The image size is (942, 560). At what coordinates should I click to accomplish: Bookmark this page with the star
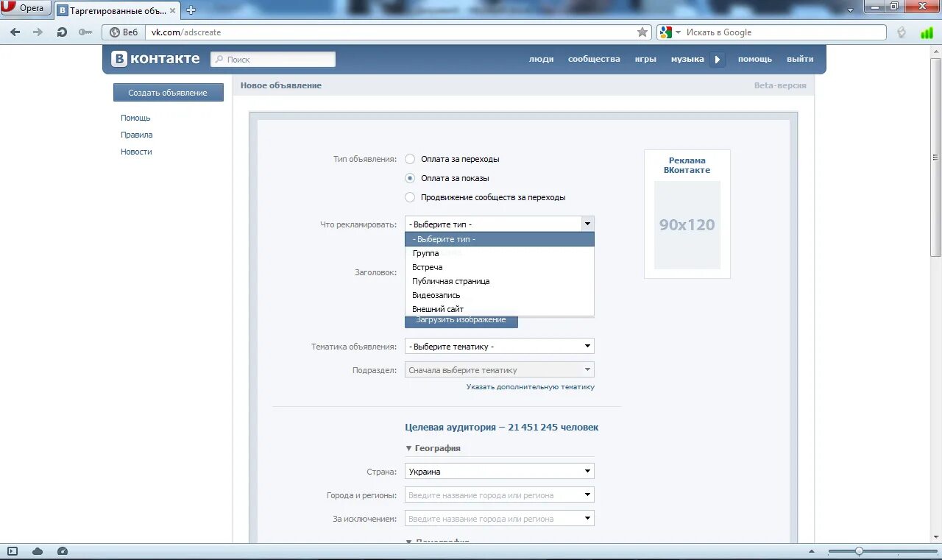click(642, 32)
